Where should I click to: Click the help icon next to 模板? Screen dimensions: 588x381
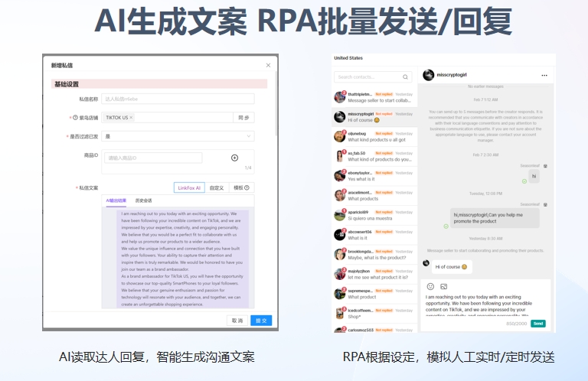click(247, 187)
